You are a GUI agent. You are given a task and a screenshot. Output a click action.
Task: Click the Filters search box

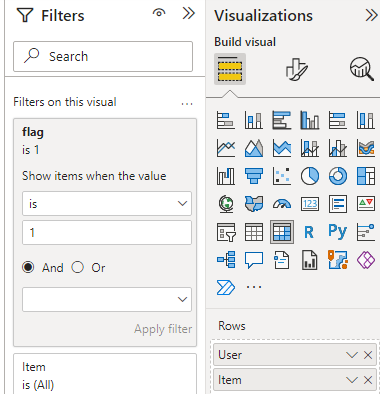coord(103,56)
